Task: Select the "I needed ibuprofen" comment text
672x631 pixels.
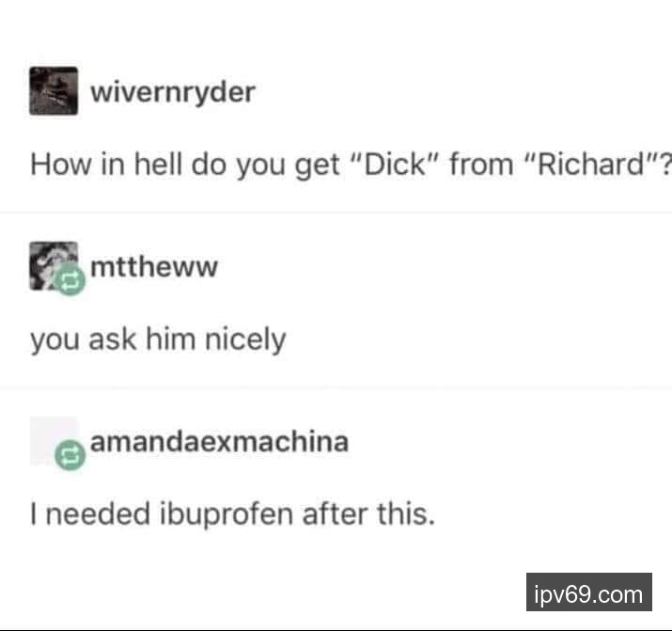Action: [233, 513]
